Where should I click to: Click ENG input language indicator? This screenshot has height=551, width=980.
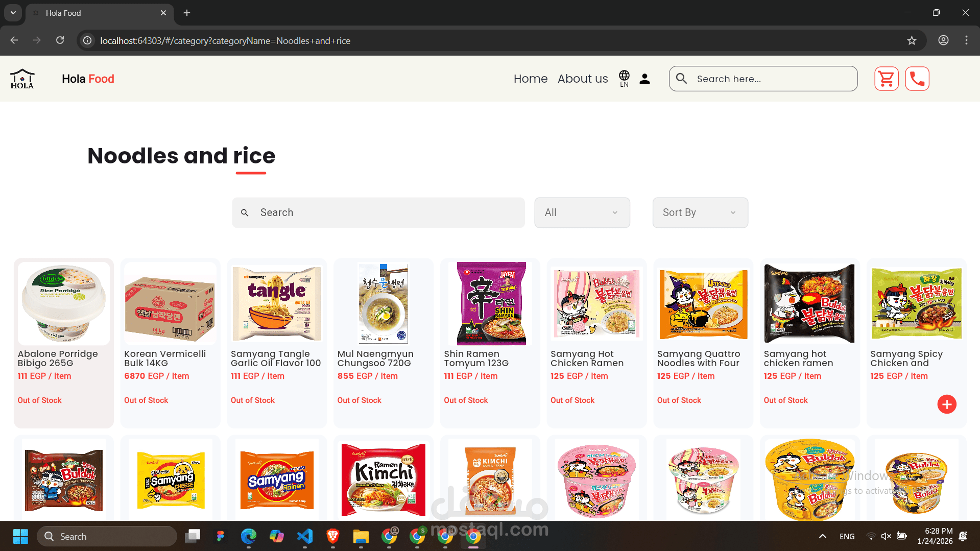847,536
